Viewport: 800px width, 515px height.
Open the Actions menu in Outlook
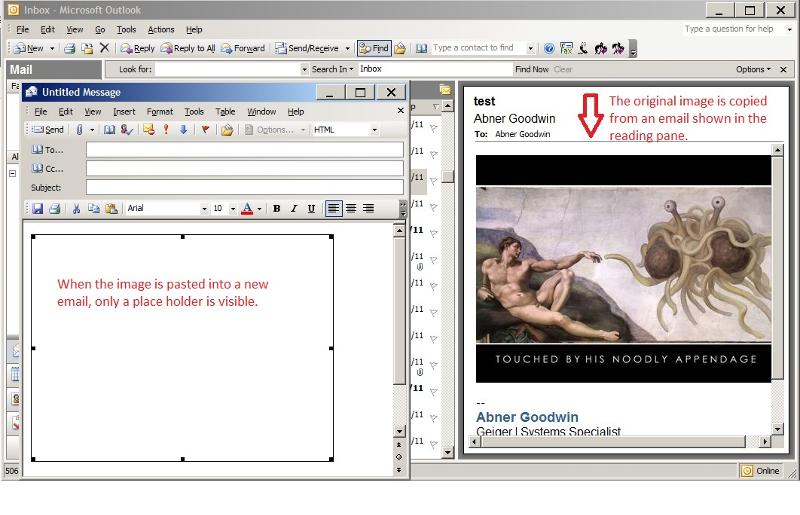(161, 30)
